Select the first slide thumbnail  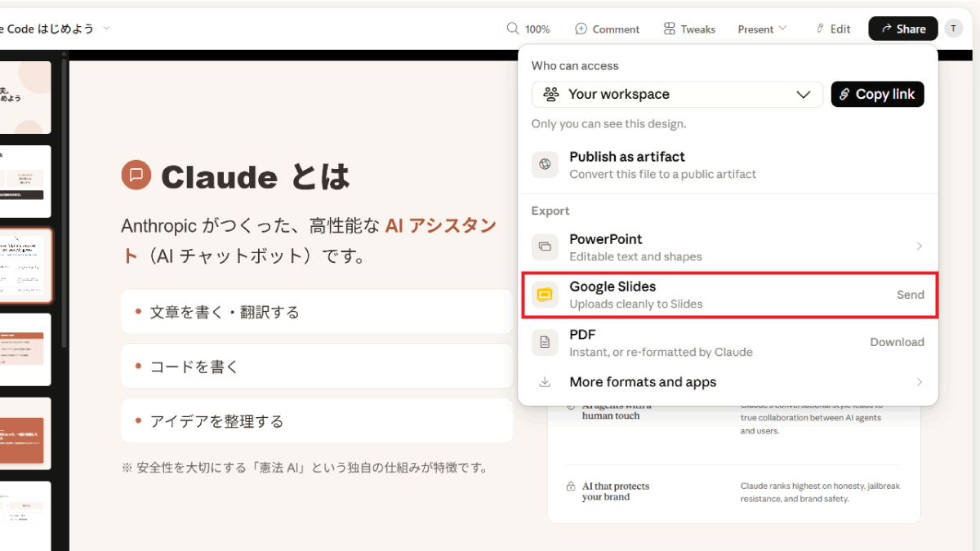[x=25, y=97]
